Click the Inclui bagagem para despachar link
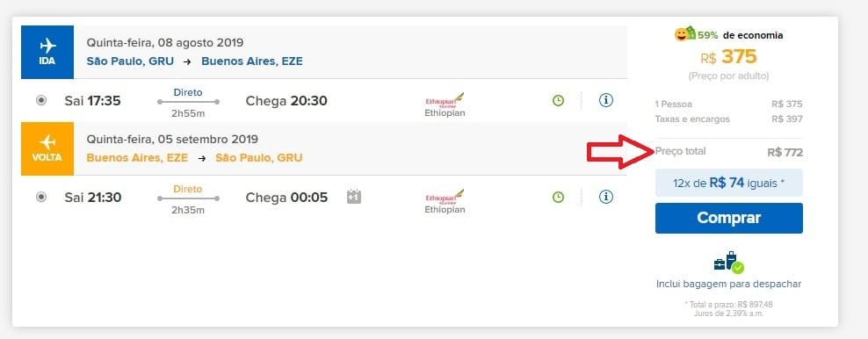 click(728, 284)
